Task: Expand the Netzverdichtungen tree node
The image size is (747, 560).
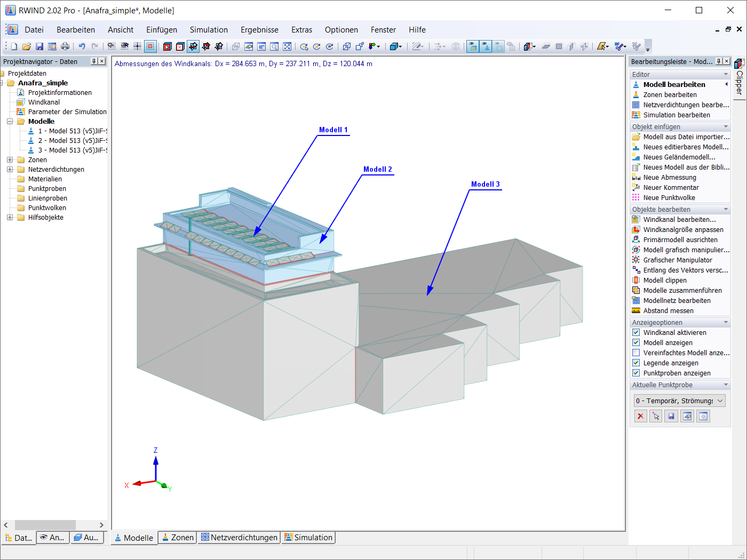Action: point(10,169)
